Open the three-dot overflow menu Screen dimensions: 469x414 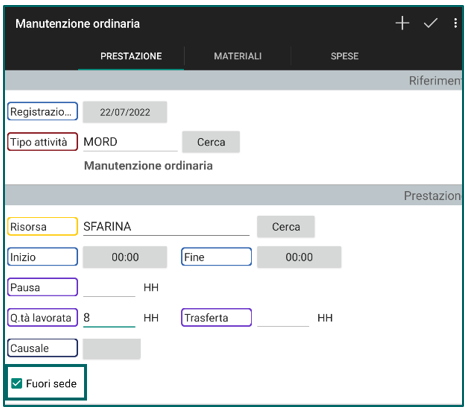[455, 23]
